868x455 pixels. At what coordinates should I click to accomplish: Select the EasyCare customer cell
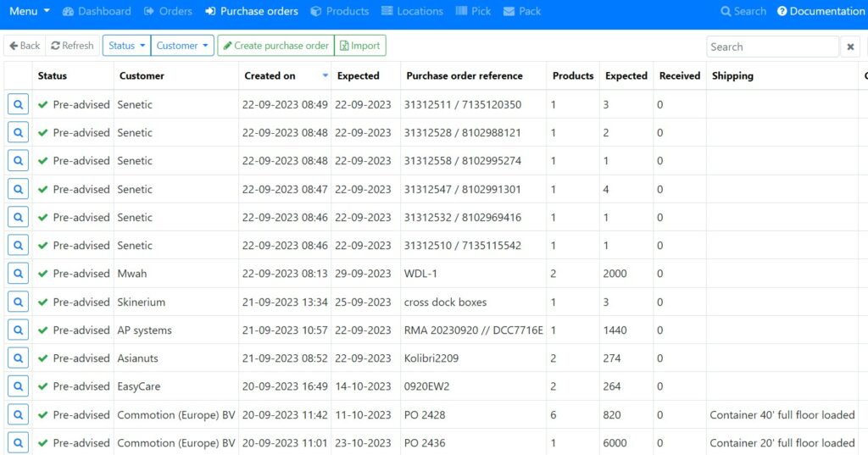[x=176, y=386]
